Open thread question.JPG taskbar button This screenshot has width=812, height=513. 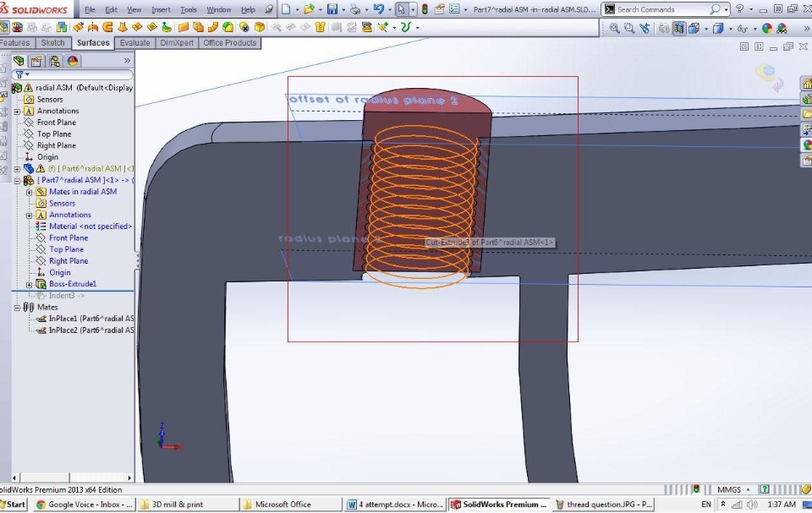[x=603, y=505]
